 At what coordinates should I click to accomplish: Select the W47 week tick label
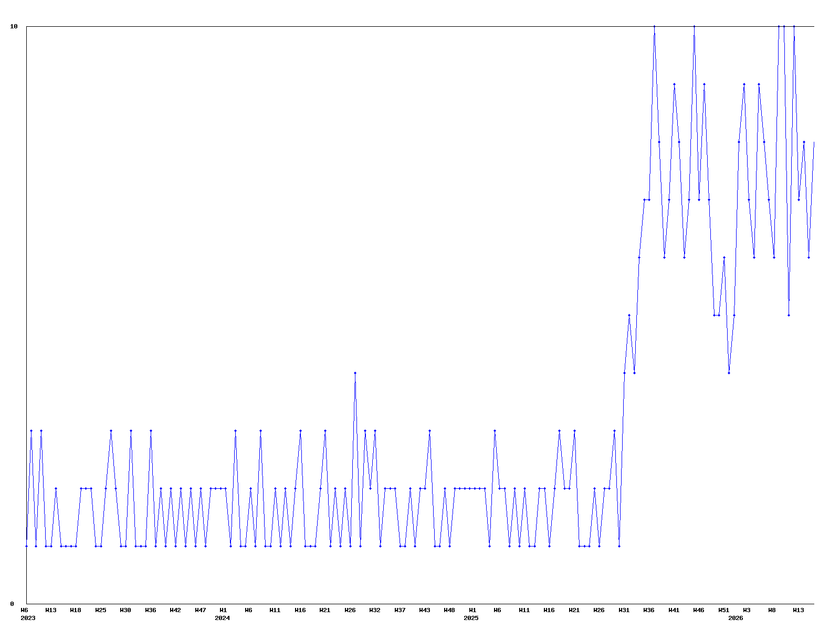(201, 610)
